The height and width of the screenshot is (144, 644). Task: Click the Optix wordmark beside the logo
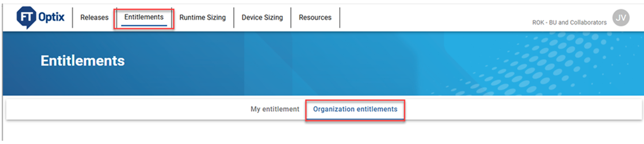(51, 17)
